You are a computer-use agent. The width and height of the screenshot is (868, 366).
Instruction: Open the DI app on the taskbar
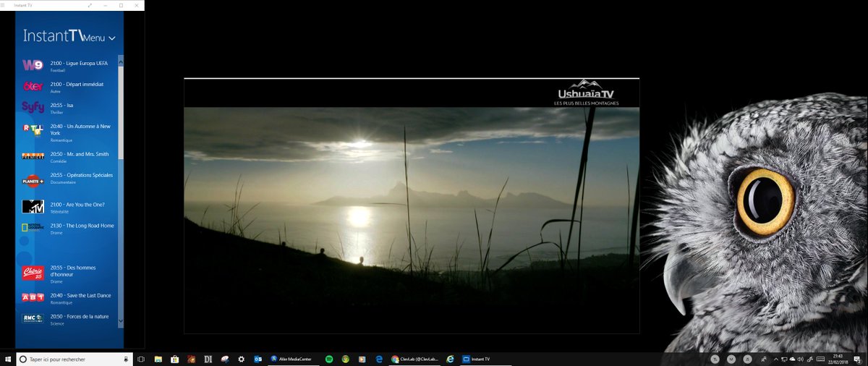click(x=208, y=359)
